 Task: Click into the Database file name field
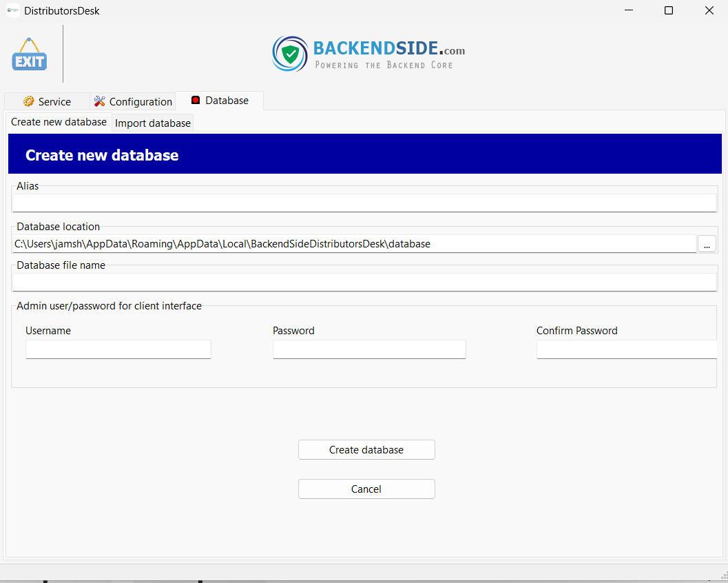point(364,282)
